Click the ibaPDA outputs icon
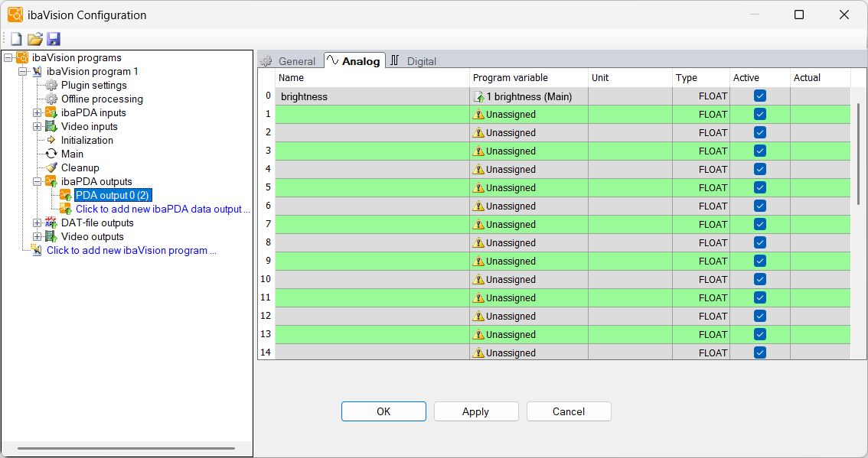This screenshot has width=868, height=458. (51, 181)
